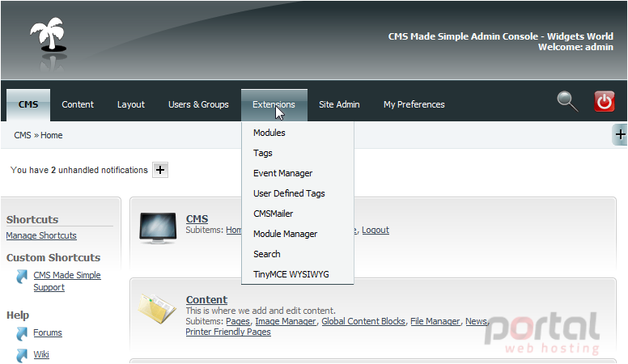Open the Extensions menu
This screenshot has width=628, height=364.
coord(274,104)
